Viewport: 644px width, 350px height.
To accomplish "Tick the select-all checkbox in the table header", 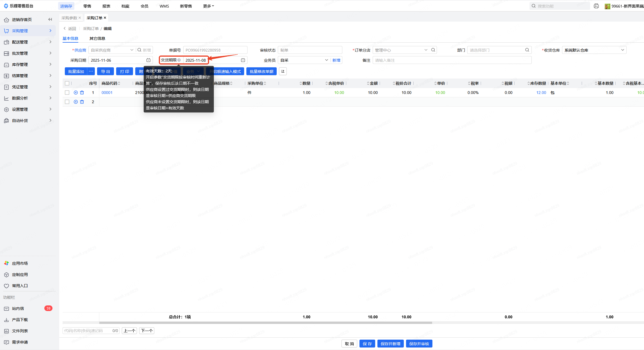I will click(67, 83).
